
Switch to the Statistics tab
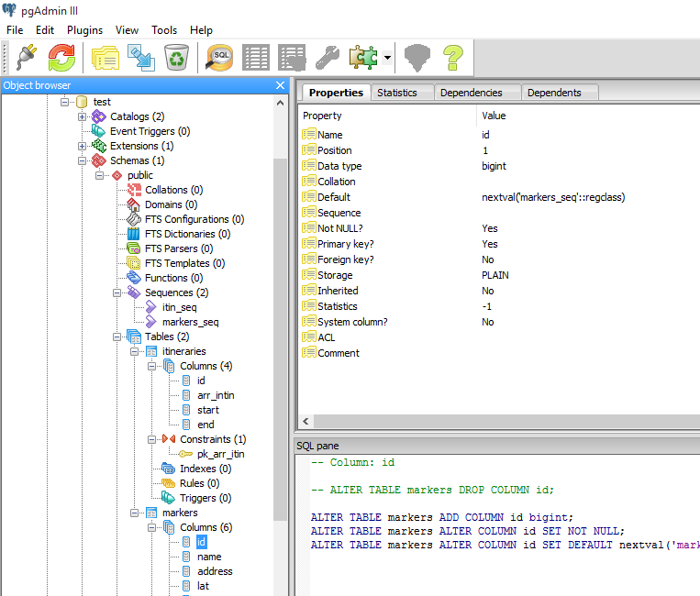coord(397,93)
